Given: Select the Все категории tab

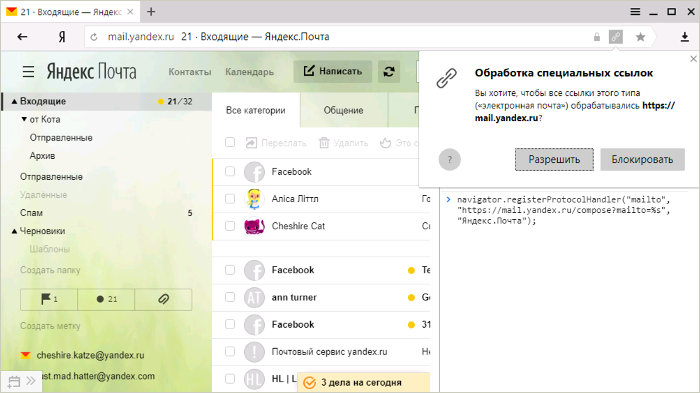Looking at the screenshot, I should [255, 110].
